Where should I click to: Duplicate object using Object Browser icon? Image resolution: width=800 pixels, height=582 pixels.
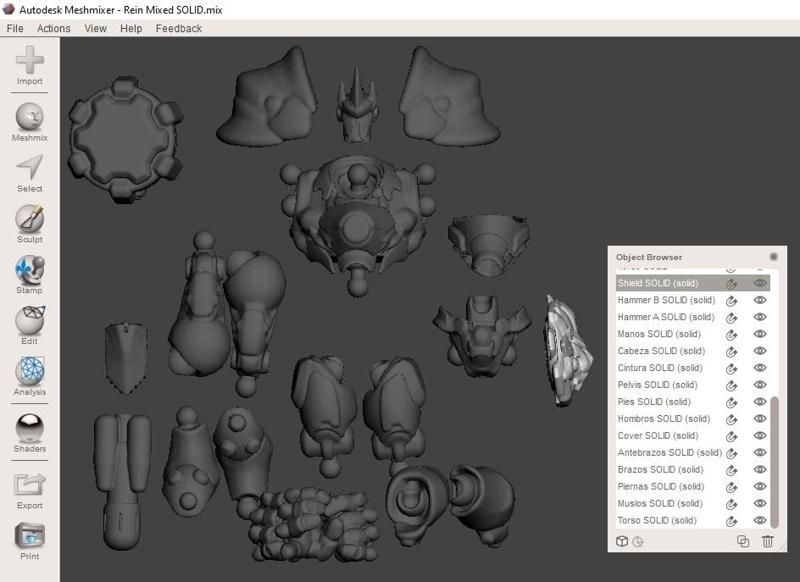point(743,542)
